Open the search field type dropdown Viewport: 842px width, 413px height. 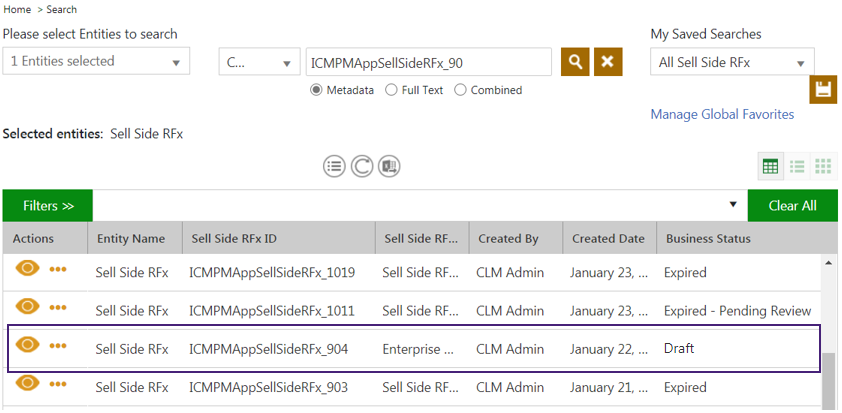259,62
